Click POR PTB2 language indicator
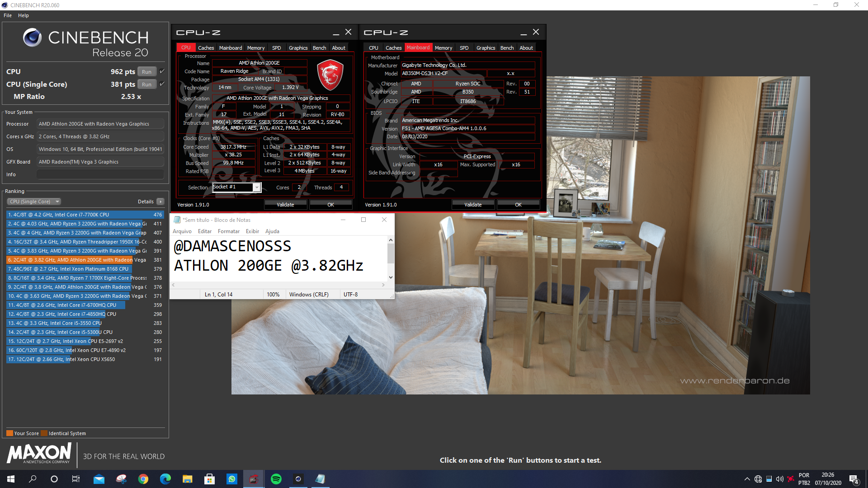The width and height of the screenshot is (868, 488). tap(804, 479)
